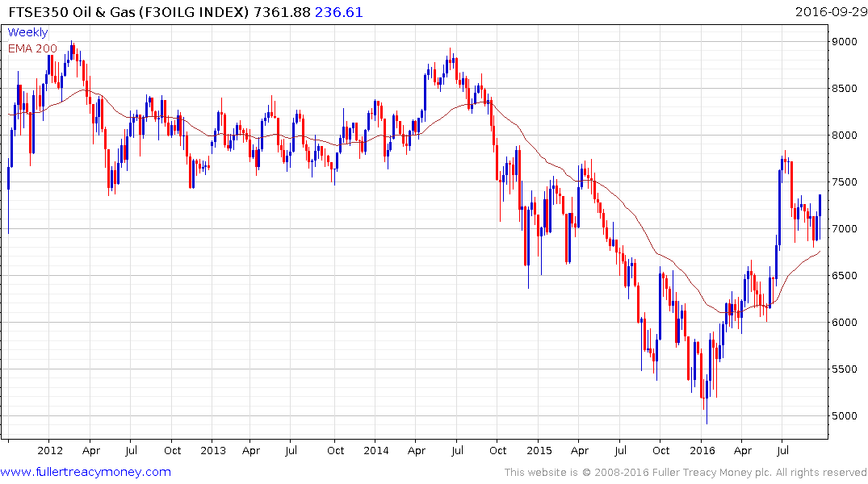Open the www.fullertreacymoney.com link
The image size is (868, 484).
pyautogui.click(x=86, y=472)
